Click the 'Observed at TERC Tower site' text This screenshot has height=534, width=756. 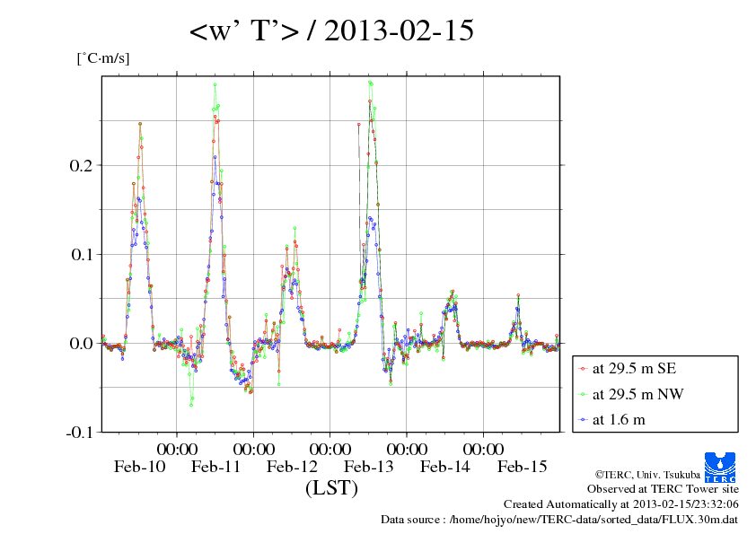click(x=663, y=489)
